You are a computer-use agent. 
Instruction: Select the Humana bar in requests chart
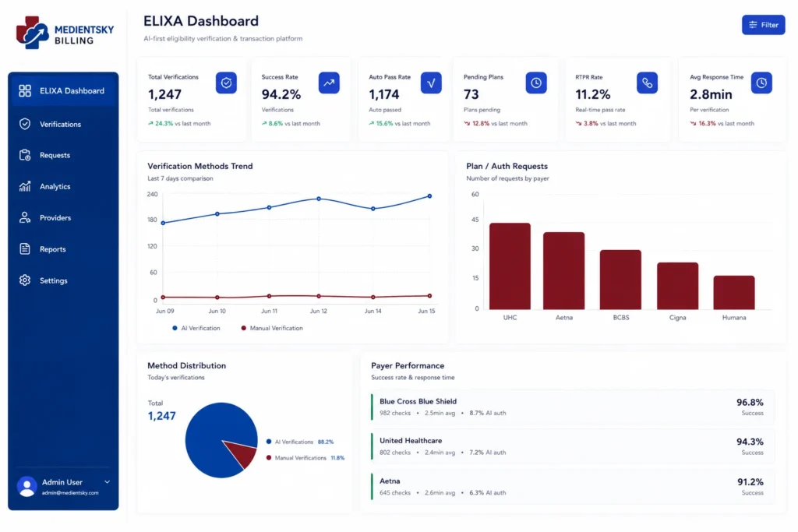734,292
